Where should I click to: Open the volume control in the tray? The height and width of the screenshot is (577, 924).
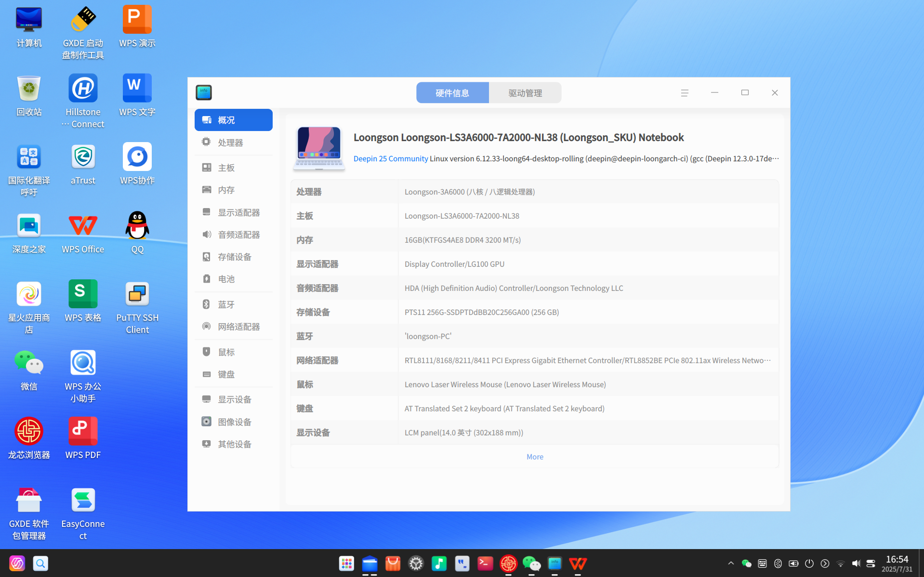click(x=856, y=563)
